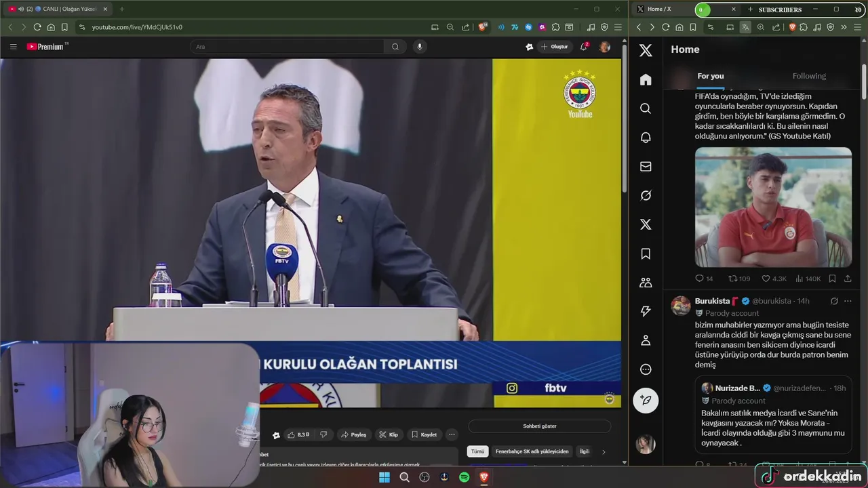
Task: Open X Explore search from sidebar
Action: 646,108
